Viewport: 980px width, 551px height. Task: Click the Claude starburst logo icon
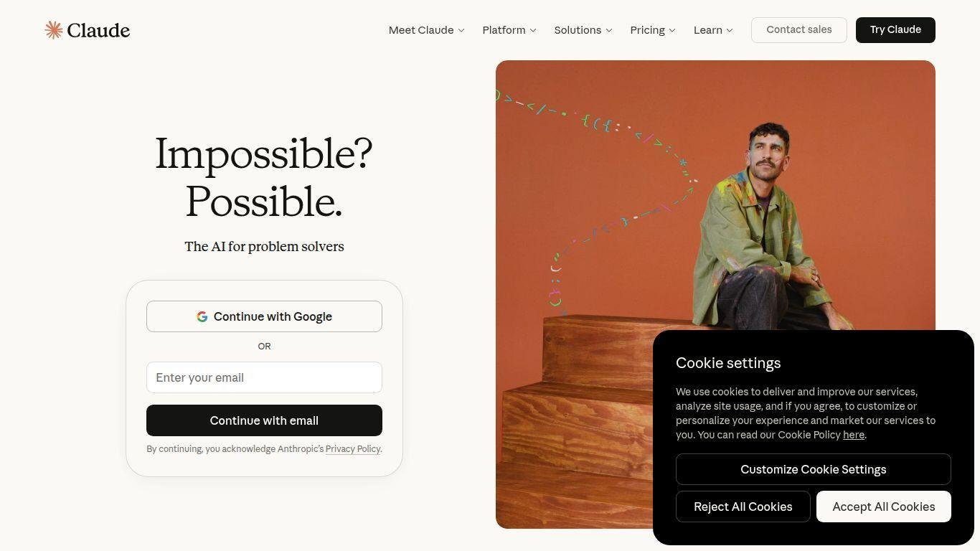click(54, 29)
